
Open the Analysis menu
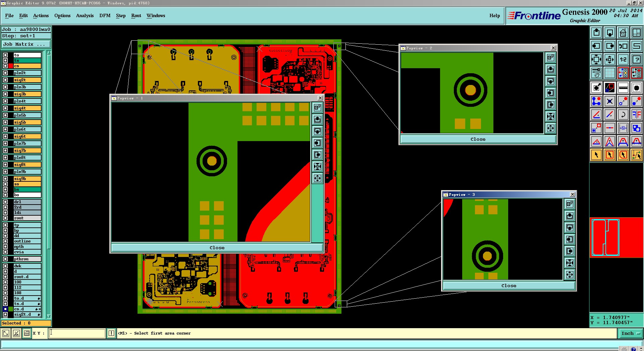85,15
